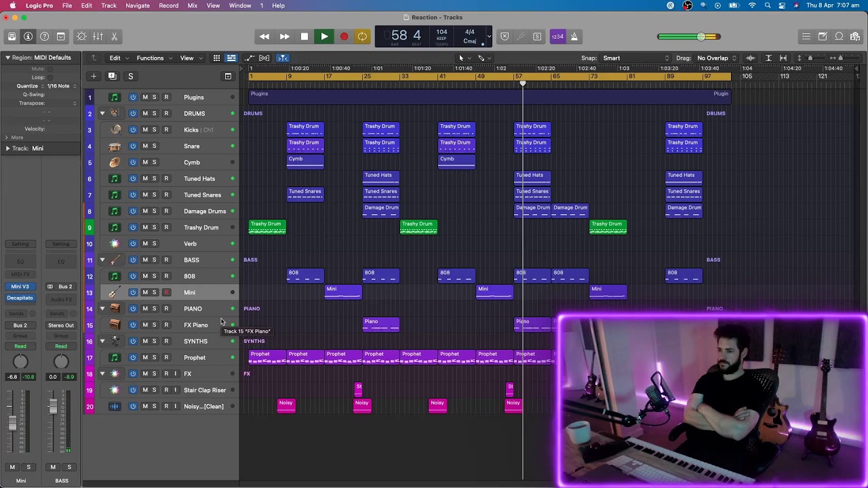Click the Duplicate Track button
Image resolution: width=868 pixels, height=488 pixels.
(112, 76)
